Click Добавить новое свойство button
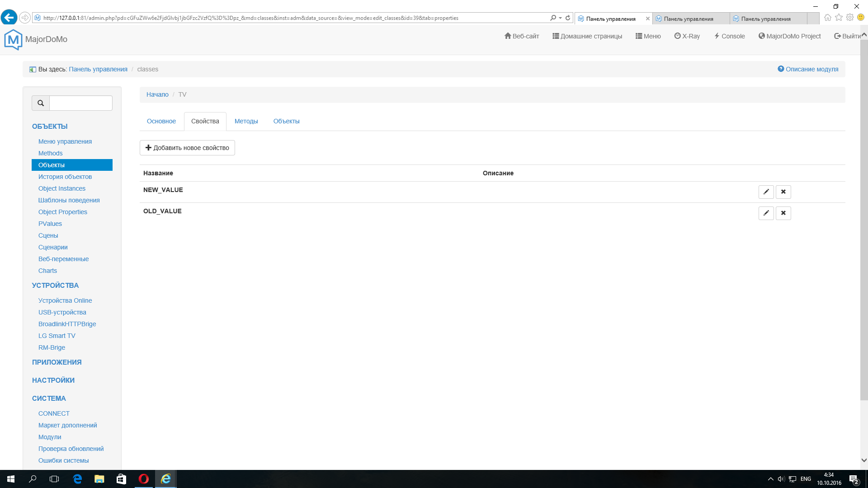 click(187, 148)
